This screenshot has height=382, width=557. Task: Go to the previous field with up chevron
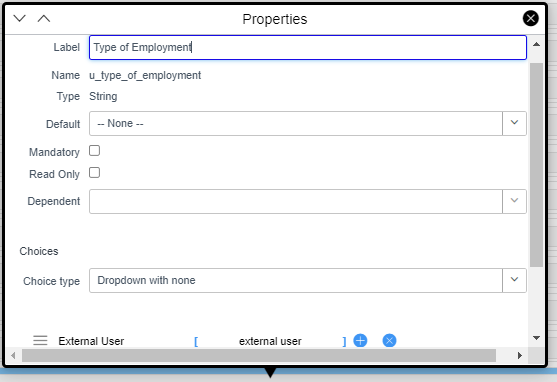click(x=44, y=18)
